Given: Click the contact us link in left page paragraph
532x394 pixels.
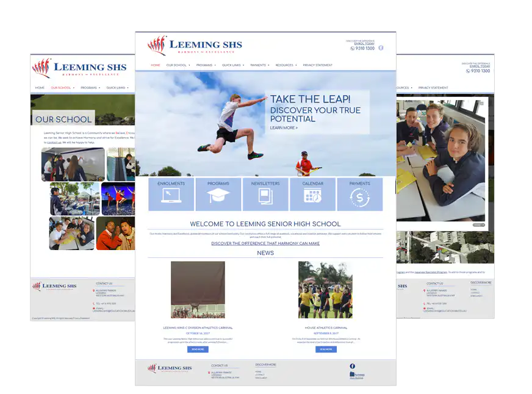Looking at the screenshot, I should (54, 143).
